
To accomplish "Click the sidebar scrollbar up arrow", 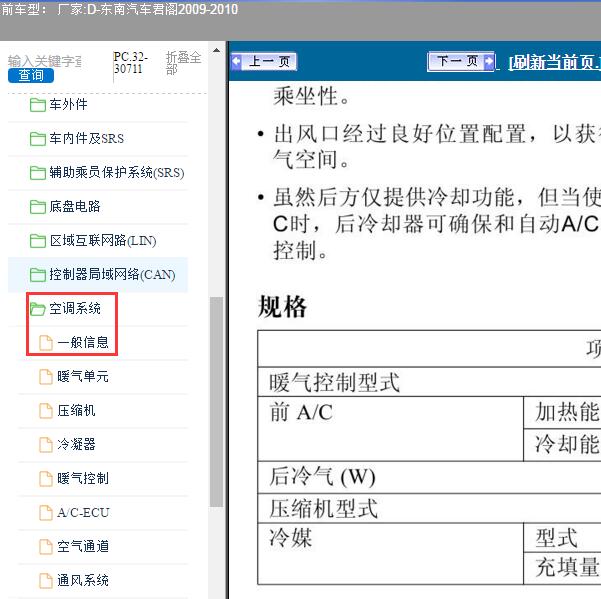I will [217, 51].
